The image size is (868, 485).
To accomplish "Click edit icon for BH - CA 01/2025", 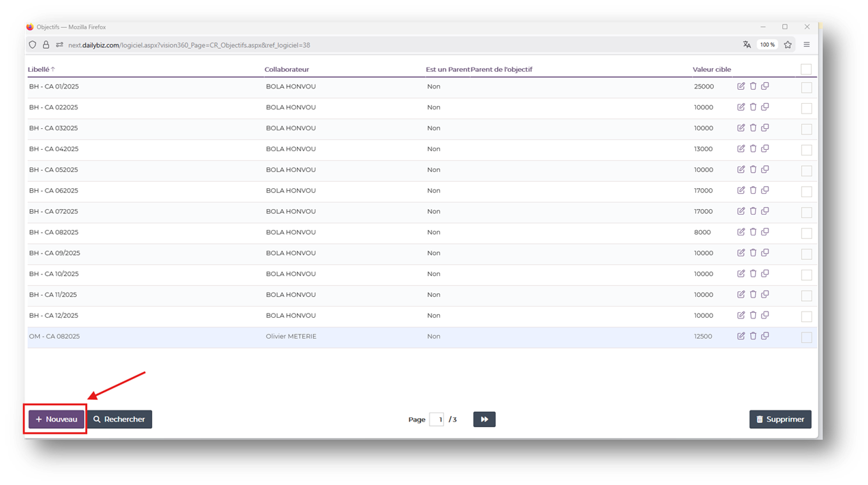I will click(x=741, y=86).
